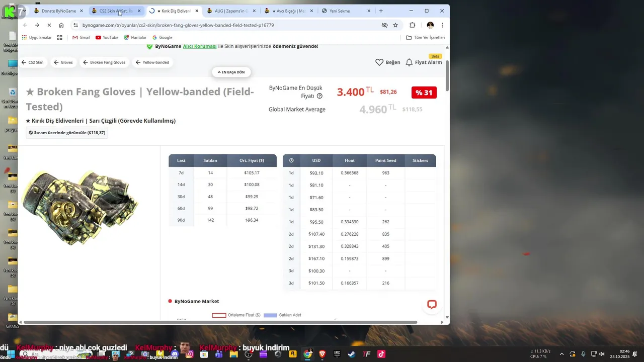This screenshot has width=644, height=362.
Task: Open Instagram from the taskbar
Action: pos(190,354)
